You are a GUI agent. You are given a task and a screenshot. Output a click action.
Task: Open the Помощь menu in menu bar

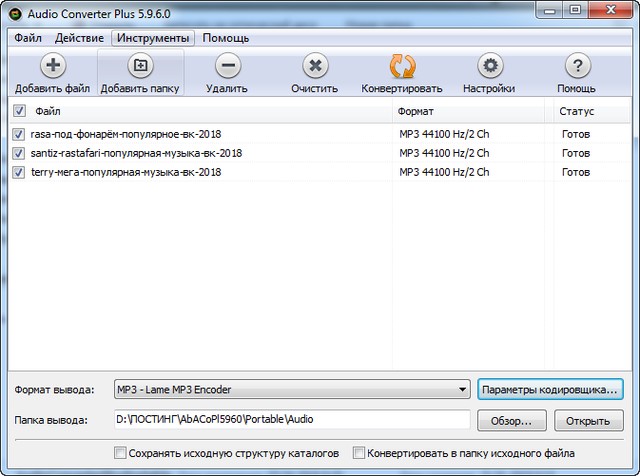226,38
